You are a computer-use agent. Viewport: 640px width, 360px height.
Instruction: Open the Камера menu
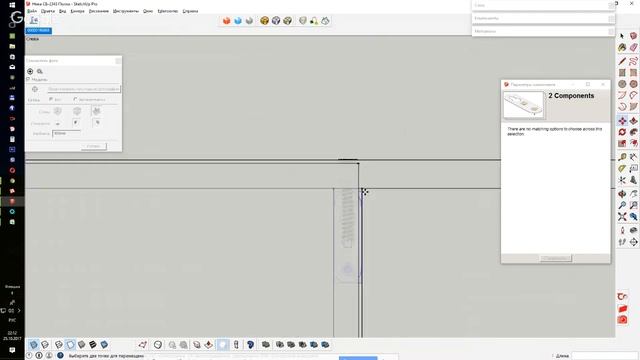77,11
